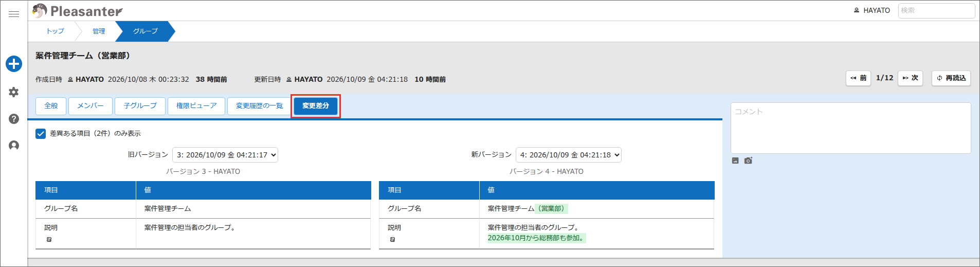Switch to the 権限ビューア tab
Viewport: 980px width, 267px height.
click(x=196, y=106)
